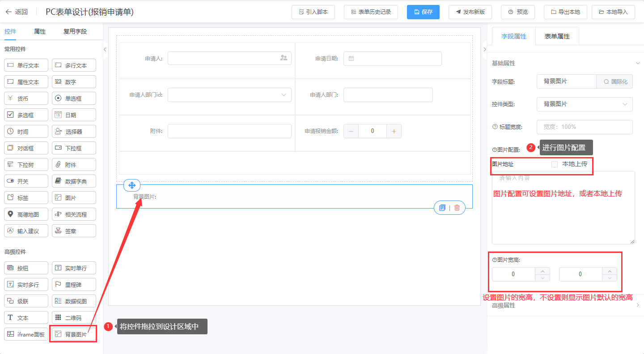Open the 控件类型 dropdown
The width and height of the screenshot is (644, 354).
click(584, 104)
